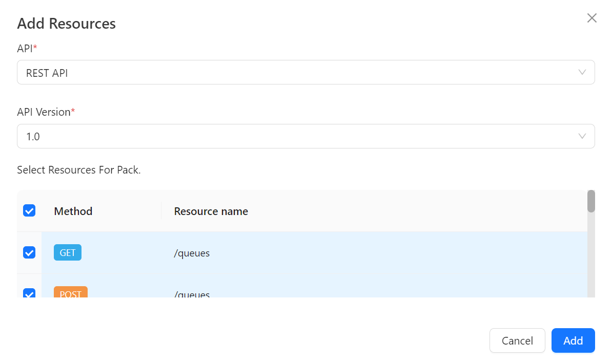Close the Add Resources dialog with X
Screen dimensions: 612x364
(591, 18)
